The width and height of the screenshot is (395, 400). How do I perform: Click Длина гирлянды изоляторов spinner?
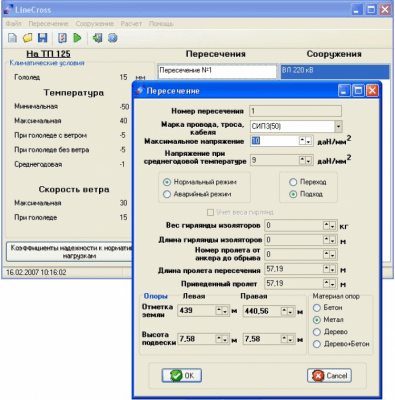coord(330,240)
